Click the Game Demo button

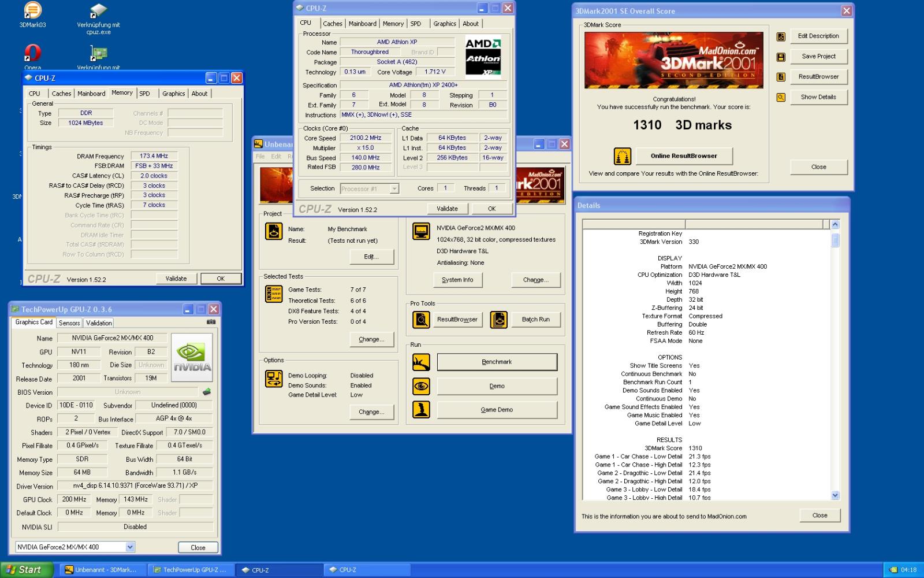497,410
